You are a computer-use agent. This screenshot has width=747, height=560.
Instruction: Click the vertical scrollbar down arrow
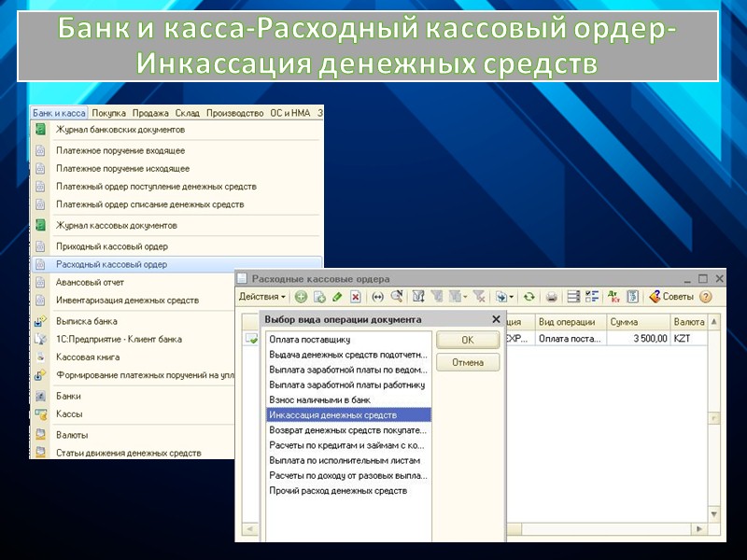(x=713, y=514)
